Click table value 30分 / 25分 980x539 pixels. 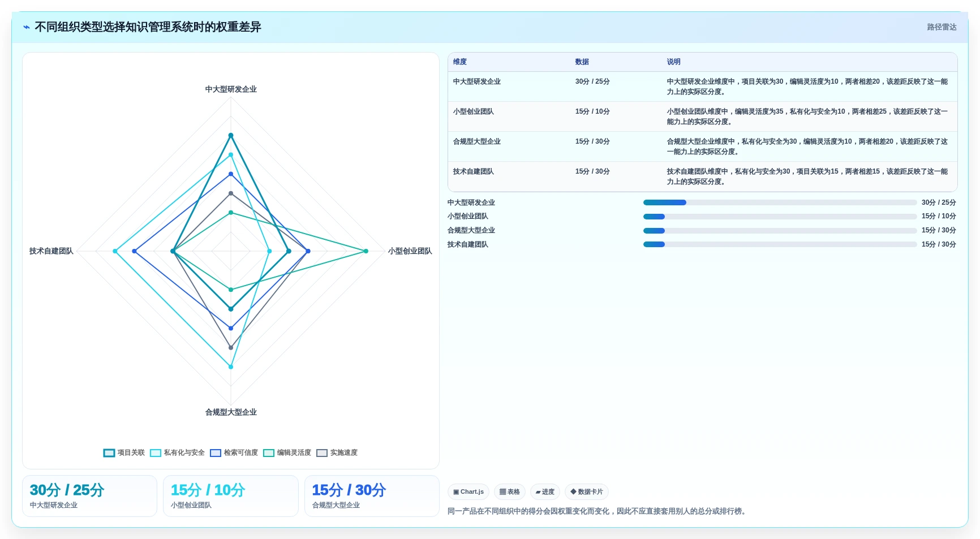pos(592,81)
